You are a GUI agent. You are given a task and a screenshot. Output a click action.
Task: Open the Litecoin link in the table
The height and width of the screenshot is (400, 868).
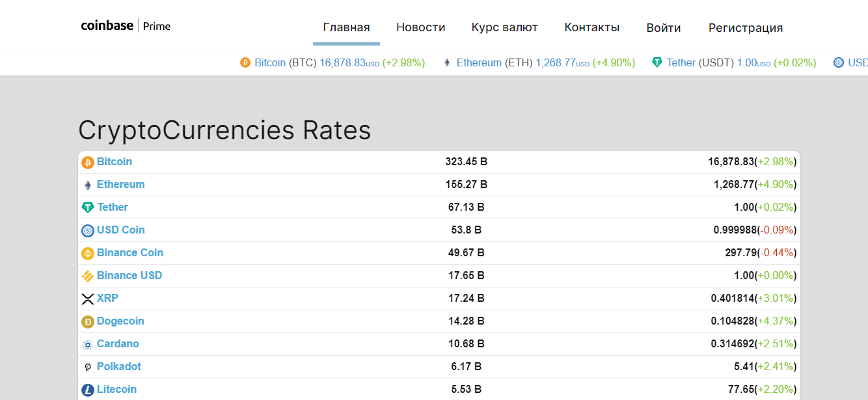117,389
